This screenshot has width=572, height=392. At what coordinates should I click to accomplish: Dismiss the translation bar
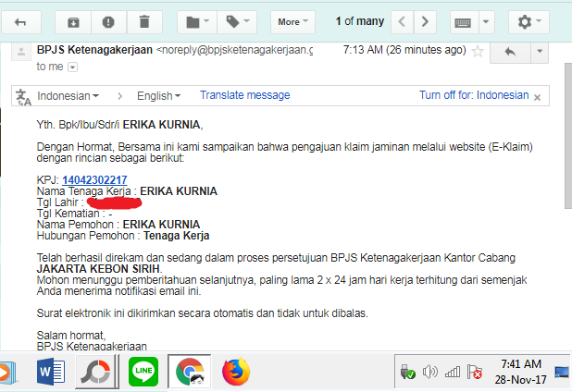coord(537,97)
